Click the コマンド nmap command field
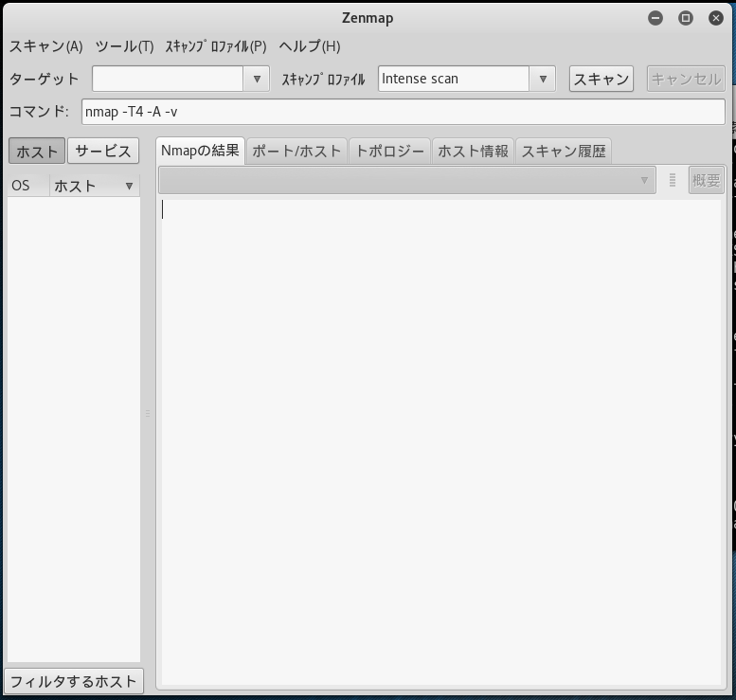Image resolution: width=736 pixels, height=700 pixels. click(404, 112)
